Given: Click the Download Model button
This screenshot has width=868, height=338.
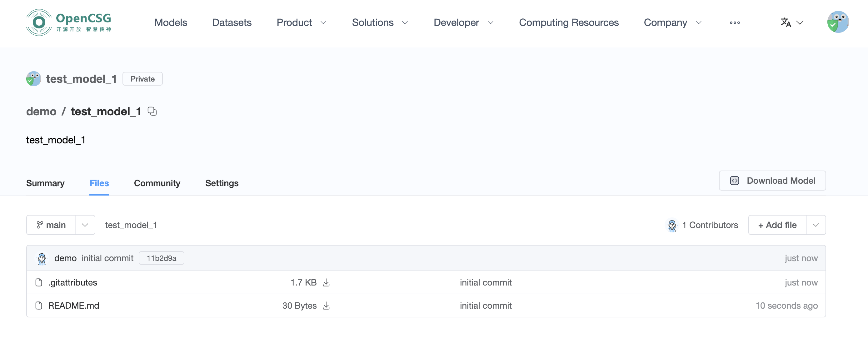Looking at the screenshot, I should (772, 181).
